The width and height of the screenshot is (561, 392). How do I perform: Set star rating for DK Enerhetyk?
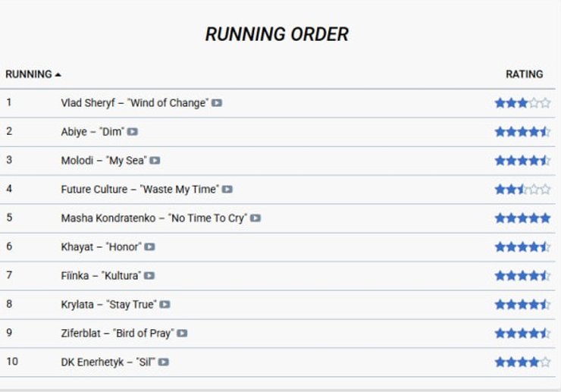point(522,362)
